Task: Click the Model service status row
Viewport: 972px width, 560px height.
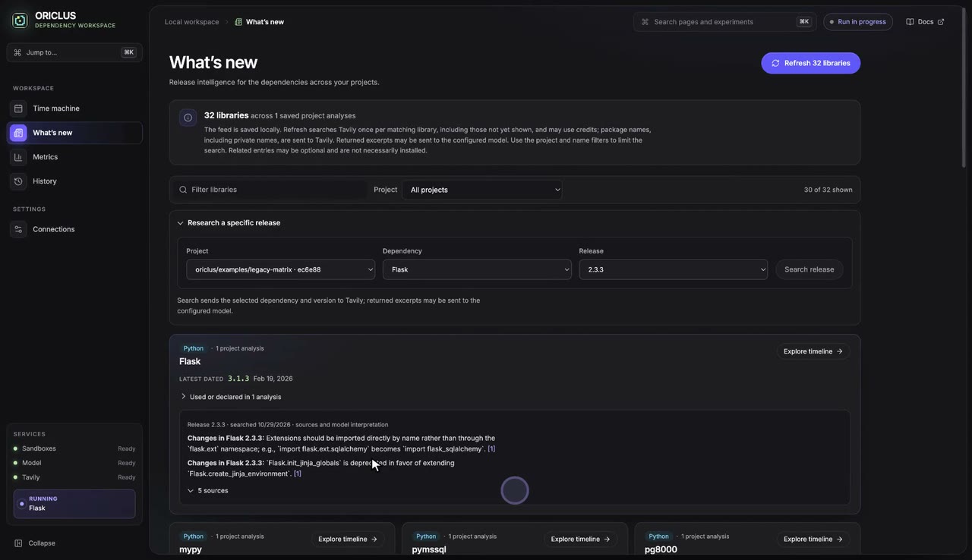Action: 74,463
